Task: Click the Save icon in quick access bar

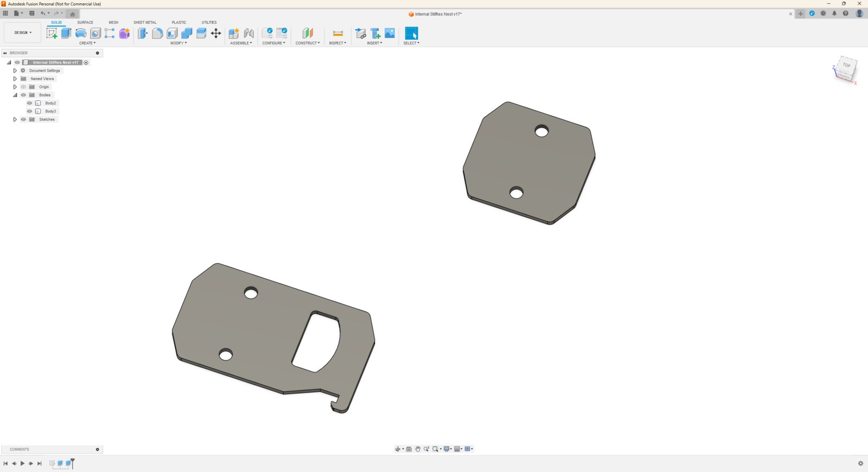Action: click(31, 14)
